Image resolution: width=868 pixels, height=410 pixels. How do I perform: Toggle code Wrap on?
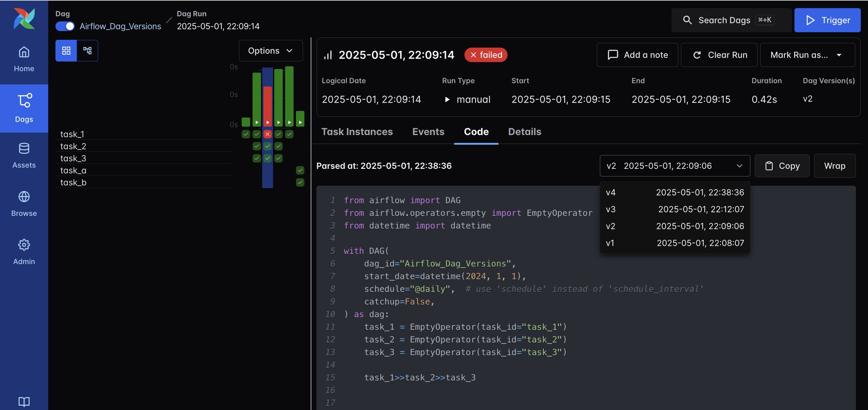[835, 166]
